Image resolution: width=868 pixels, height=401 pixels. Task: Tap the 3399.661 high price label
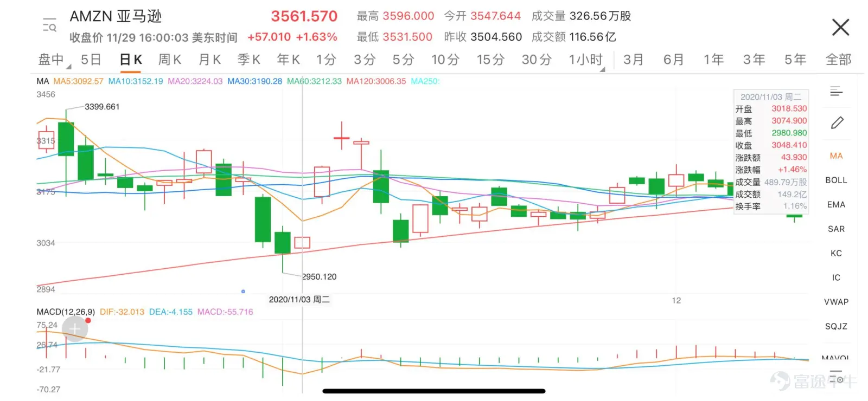click(x=102, y=107)
